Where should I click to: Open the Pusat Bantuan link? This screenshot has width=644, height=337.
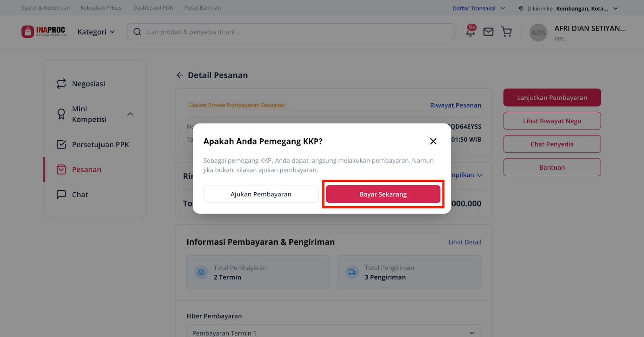pos(202,8)
